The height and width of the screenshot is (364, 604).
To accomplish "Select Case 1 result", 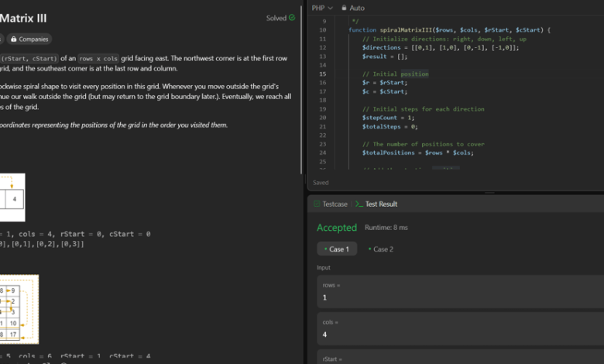I will [x=337, y=249].
